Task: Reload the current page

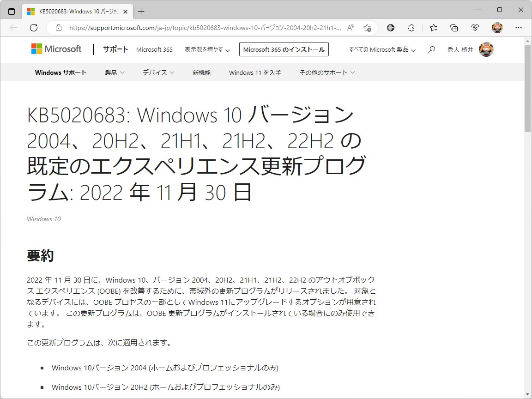Action: 33,28
